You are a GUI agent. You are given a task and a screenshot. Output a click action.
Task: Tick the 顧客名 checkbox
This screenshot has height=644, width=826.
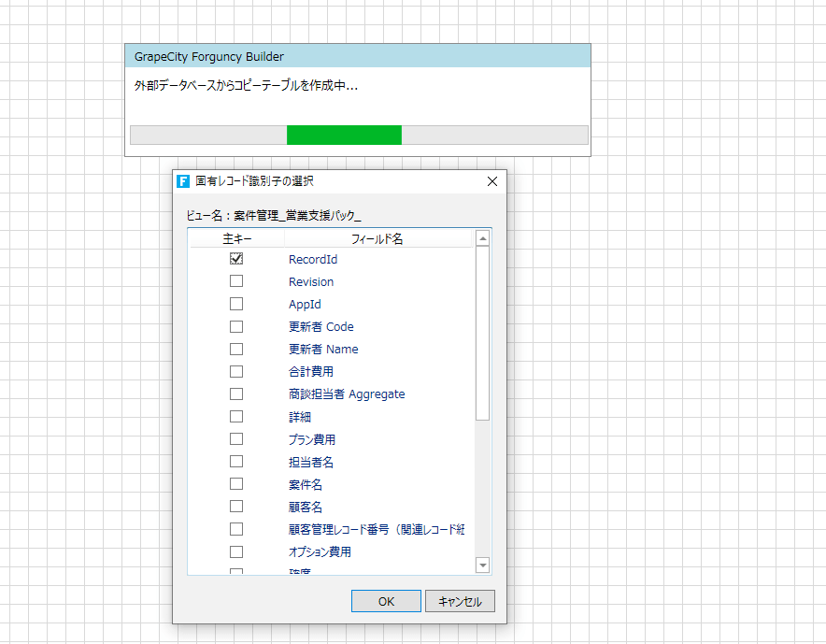click(236, 507)
